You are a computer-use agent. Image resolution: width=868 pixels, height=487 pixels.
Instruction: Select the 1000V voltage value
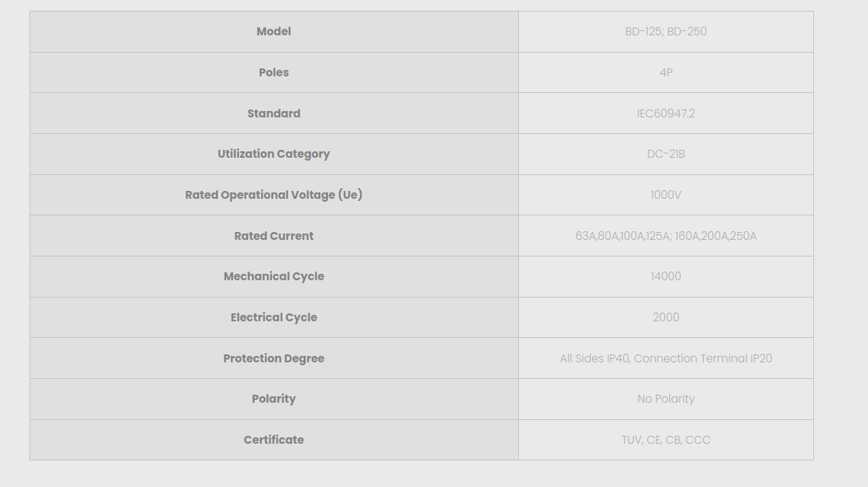[x=666, y=195]
